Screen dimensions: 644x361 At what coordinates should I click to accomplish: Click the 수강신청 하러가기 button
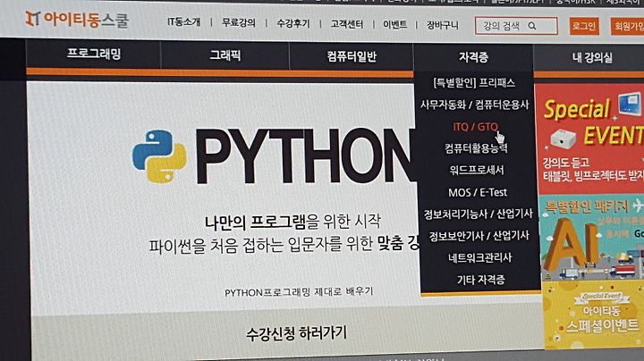(297, 333)
